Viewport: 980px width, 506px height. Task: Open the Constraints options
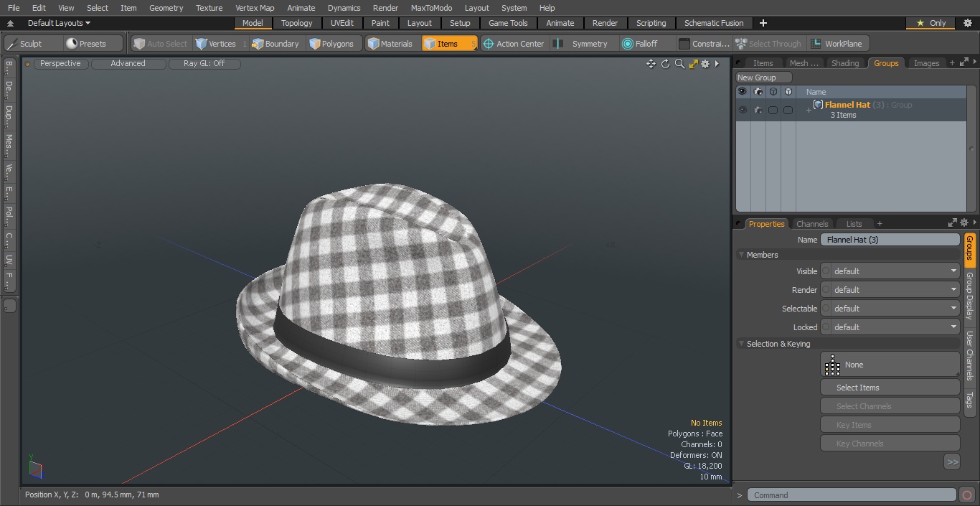(705, 44)
